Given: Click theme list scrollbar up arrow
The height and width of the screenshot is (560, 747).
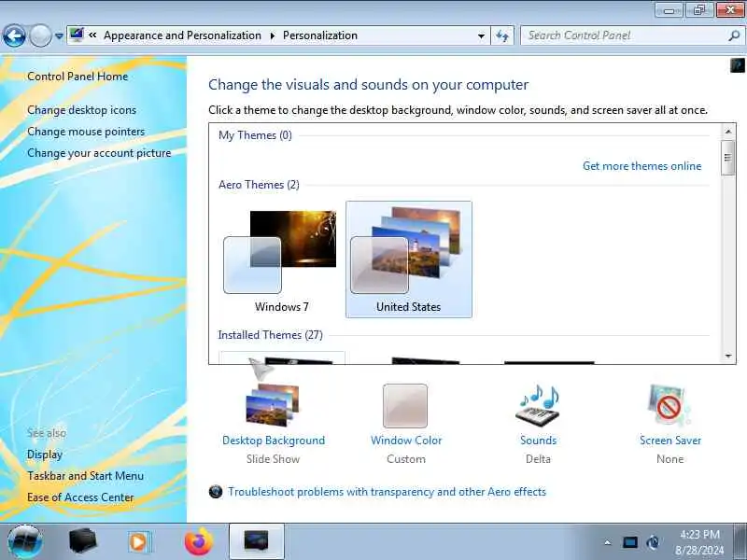Looking at the screenshot, I should pos(728,131).
